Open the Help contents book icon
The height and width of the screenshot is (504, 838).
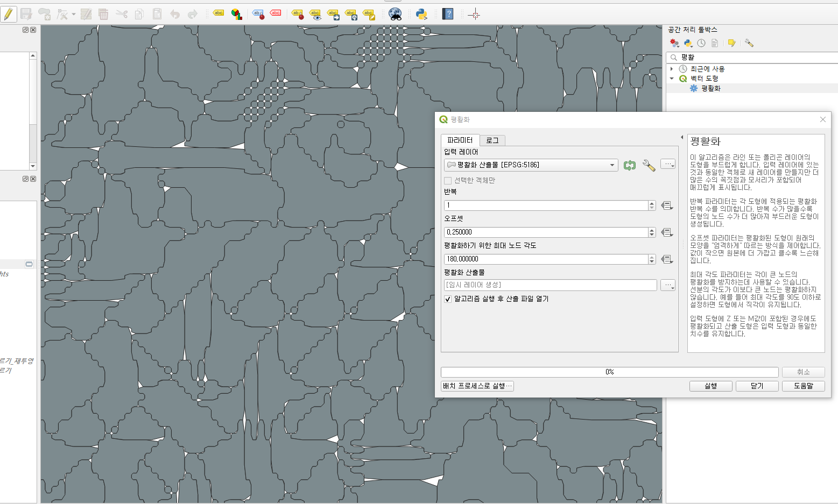point(448,14)
